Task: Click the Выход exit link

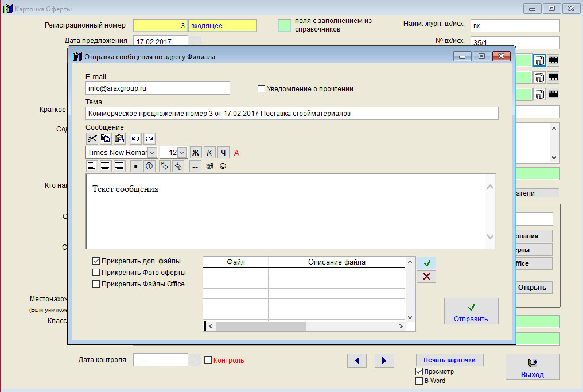Action: pos(532,375)
